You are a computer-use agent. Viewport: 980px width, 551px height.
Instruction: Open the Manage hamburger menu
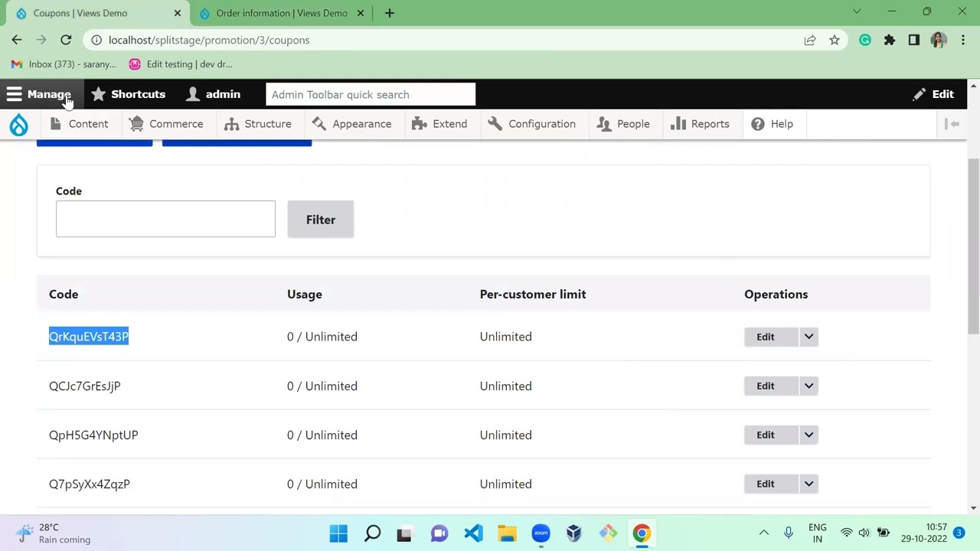click(38, 94)
